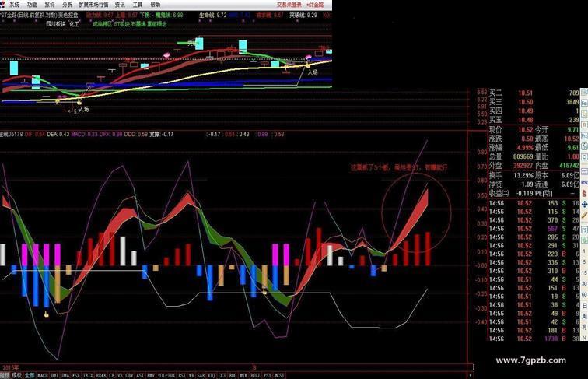
Task: Select the 日 daily period button
Action: tap(584, 305)
